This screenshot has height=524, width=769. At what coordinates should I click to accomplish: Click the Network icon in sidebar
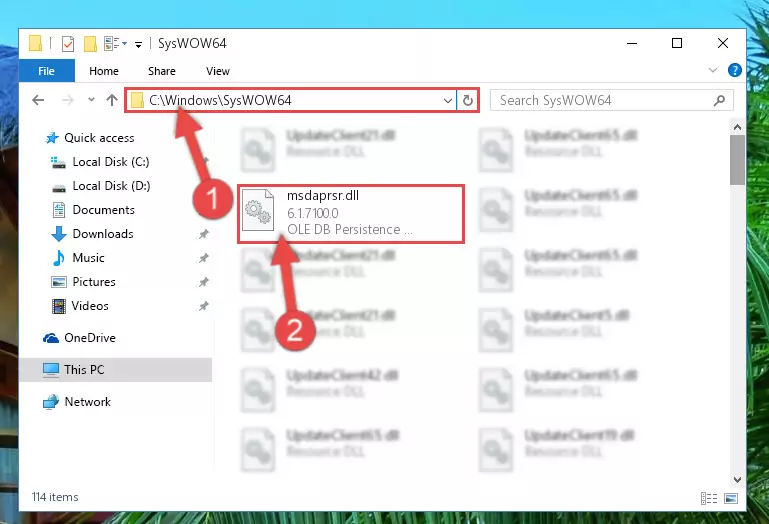51,402
